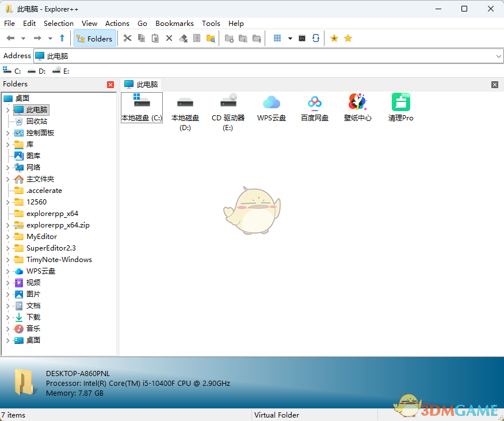Click the Up arrow navigation icon
Viewport: 504px width, 421px height.
tap(62, 38)
